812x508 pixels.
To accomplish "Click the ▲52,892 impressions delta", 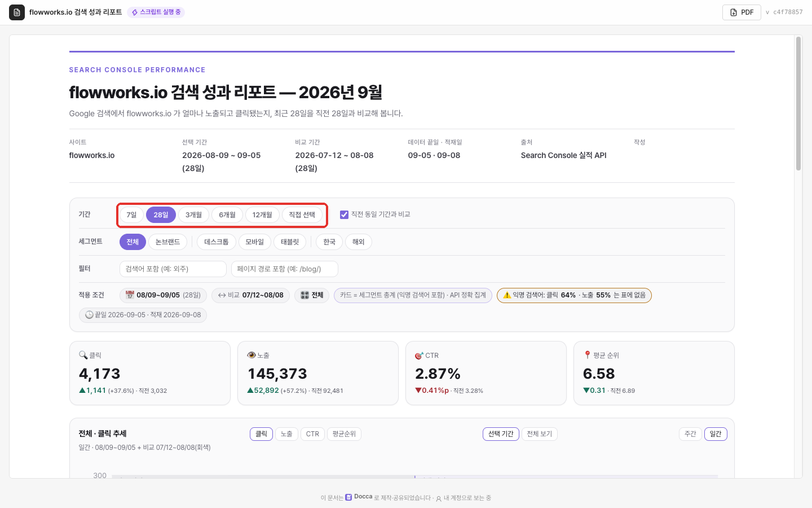I will [263, 391].
